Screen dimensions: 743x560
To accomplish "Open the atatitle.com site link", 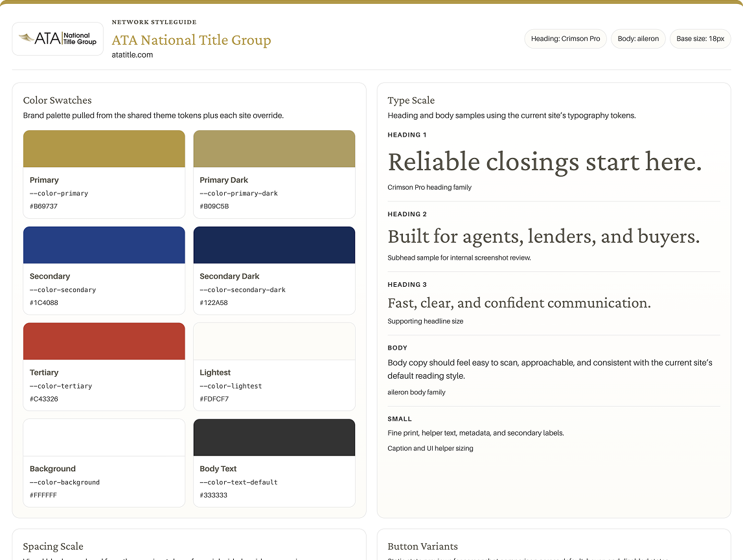I will (132, 55).
